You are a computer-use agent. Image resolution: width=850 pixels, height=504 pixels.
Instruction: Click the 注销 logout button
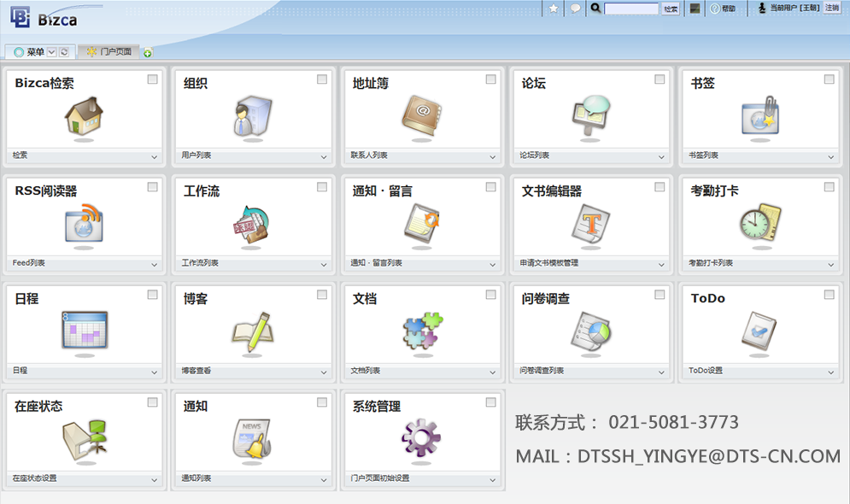[x=832, y=8]
